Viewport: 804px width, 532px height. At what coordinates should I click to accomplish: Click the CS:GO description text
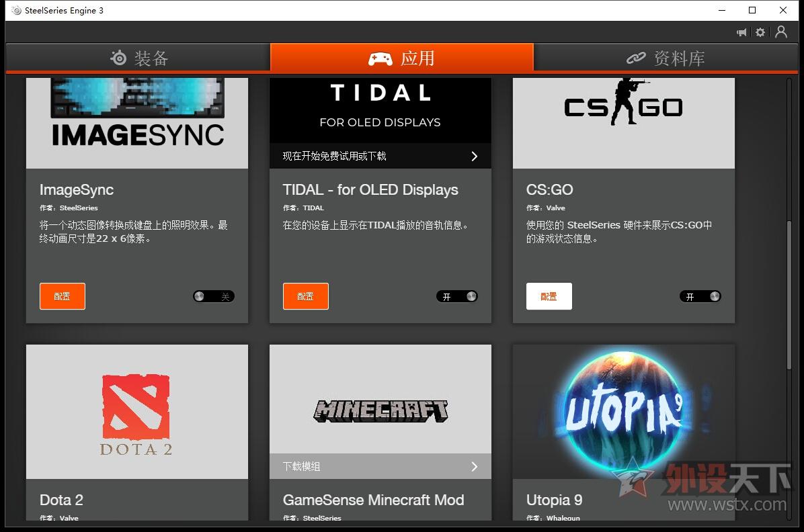click(619, 232)
